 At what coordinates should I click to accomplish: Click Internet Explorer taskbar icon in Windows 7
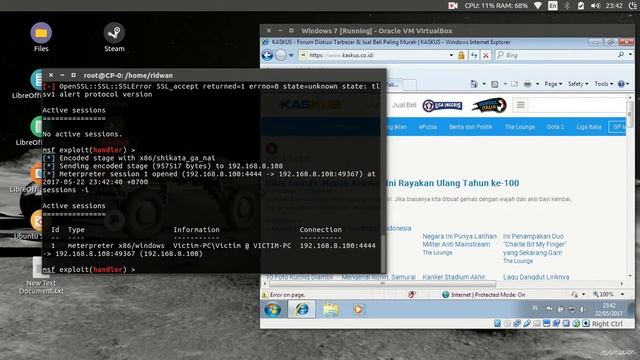[x=302, y=310]
